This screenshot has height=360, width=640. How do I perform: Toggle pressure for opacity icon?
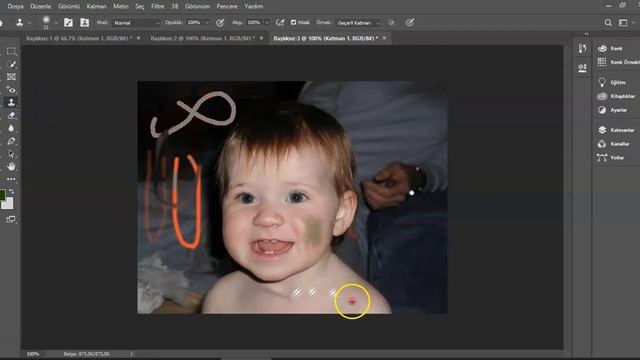[x=220, y=22]
